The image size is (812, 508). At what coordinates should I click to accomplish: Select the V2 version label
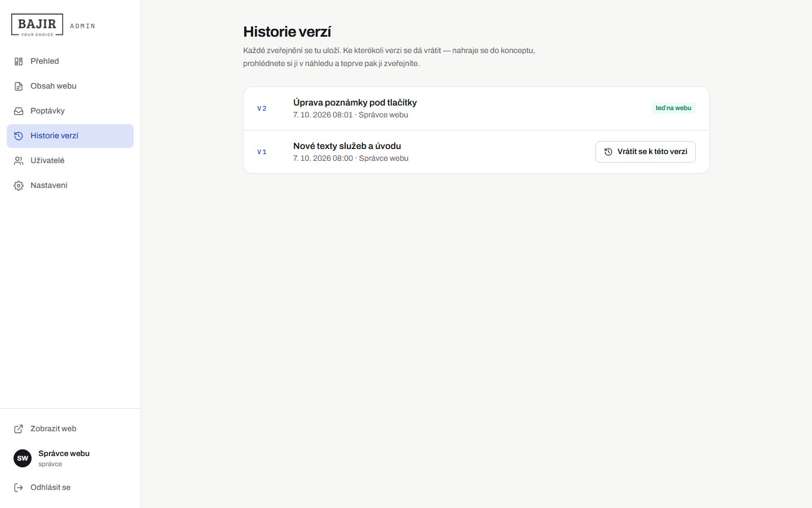262,108
